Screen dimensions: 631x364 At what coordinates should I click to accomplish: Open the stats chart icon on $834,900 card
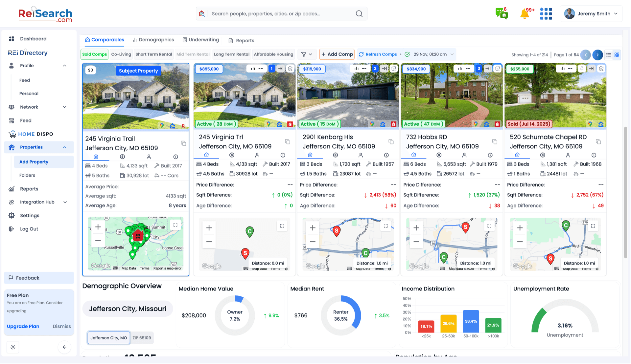(460, 69)
